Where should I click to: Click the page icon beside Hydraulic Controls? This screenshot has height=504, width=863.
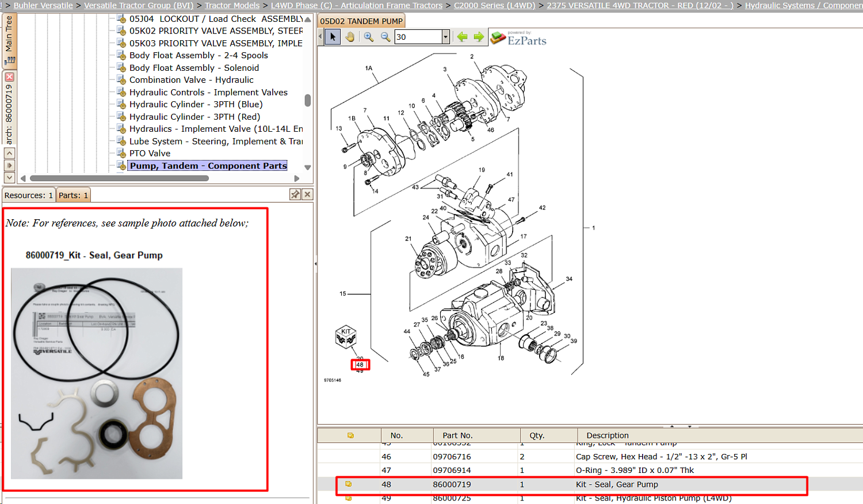[x=121, y=92]
